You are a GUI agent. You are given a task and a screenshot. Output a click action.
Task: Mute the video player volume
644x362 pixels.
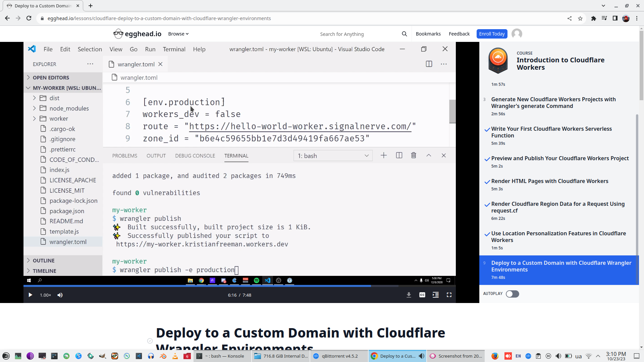60,295
